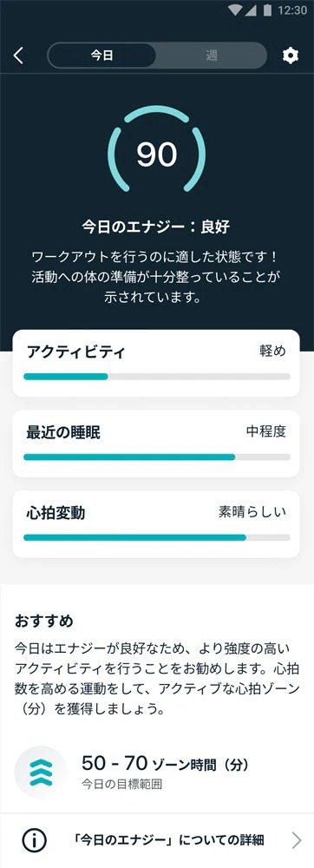Switch to the 今日 tab
314x868 pixels.
(x=101, y=56)
